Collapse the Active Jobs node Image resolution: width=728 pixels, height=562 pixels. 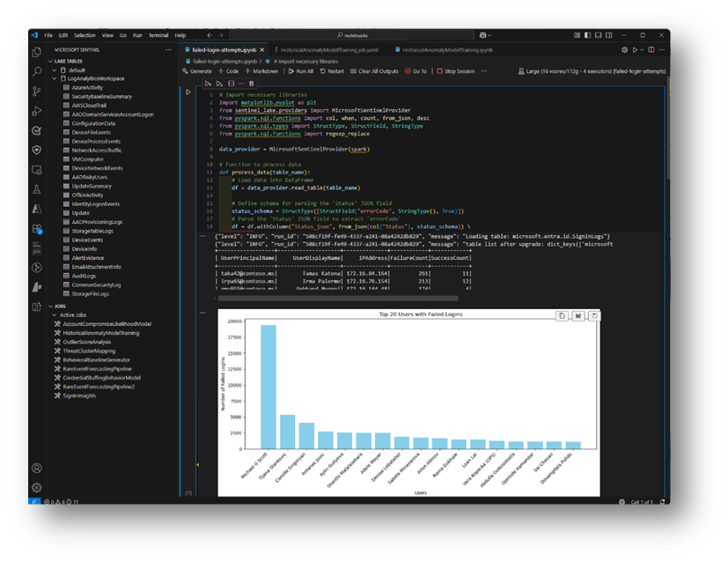coord(55,314)
